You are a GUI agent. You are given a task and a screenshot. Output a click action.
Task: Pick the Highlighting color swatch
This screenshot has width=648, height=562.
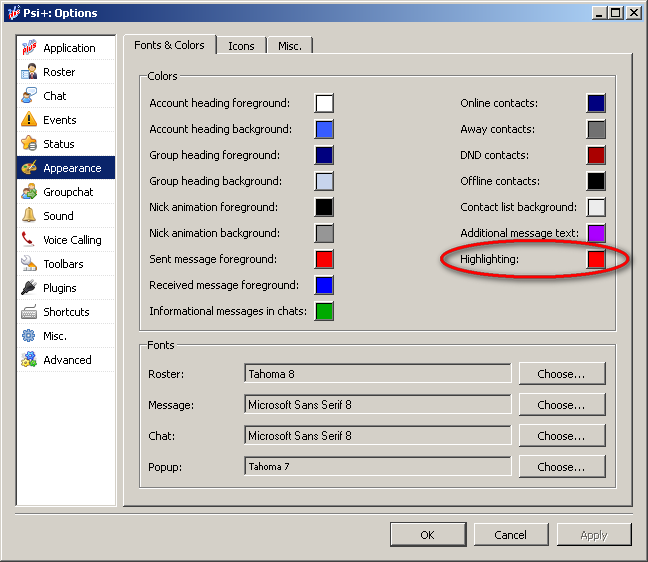tap(596, 259)
